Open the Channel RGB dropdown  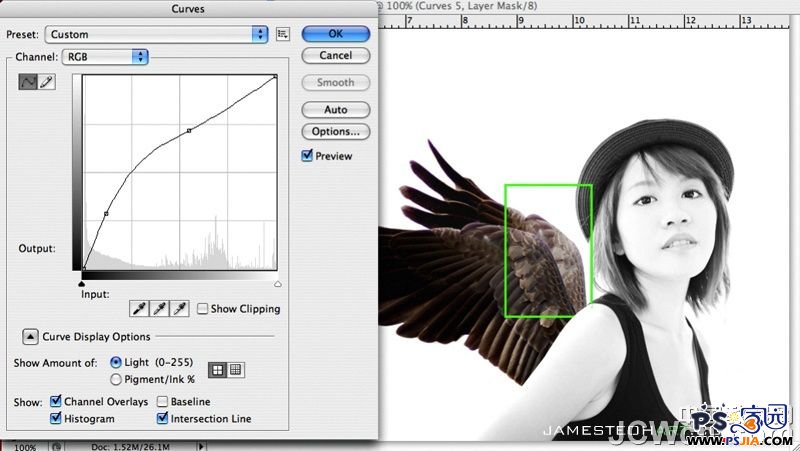coord(105,57)
